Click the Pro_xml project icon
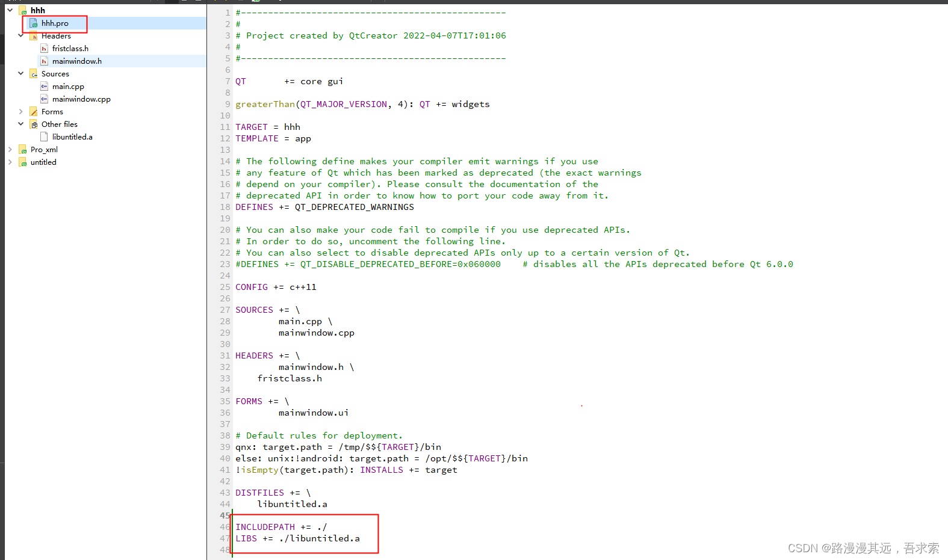 [x=23, y=149]
